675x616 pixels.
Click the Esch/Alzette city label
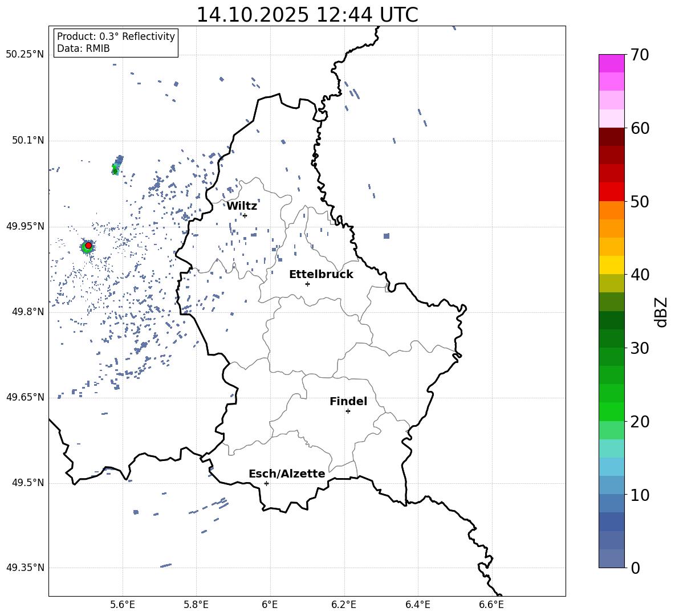click(287, 474)
